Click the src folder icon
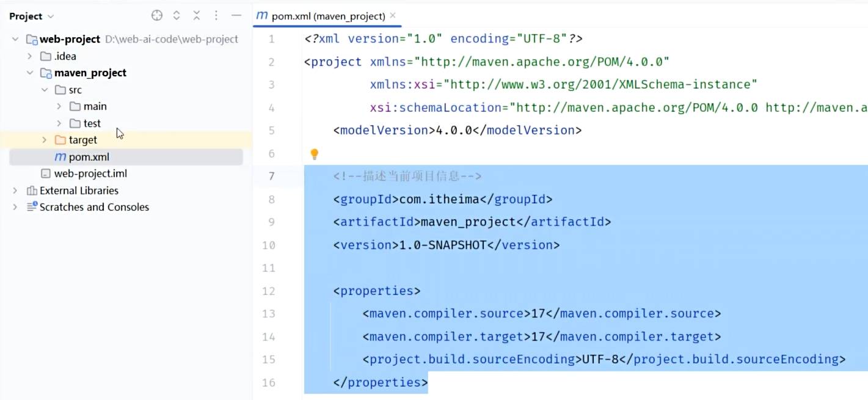 (60, 90)
